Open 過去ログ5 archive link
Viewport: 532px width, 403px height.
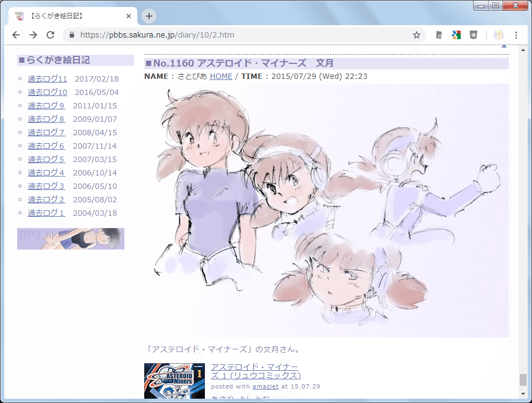pos(46,159)
